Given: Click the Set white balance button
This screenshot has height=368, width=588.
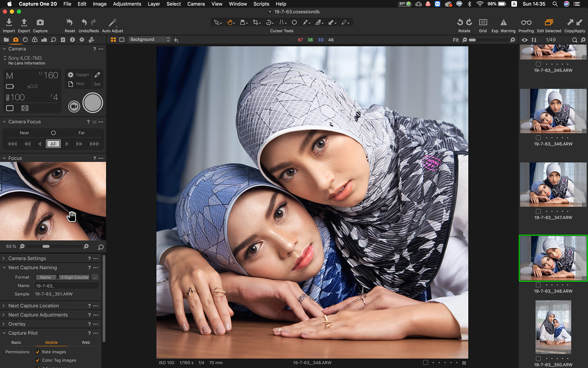Looking at the screenshot, I should point(97,84).
